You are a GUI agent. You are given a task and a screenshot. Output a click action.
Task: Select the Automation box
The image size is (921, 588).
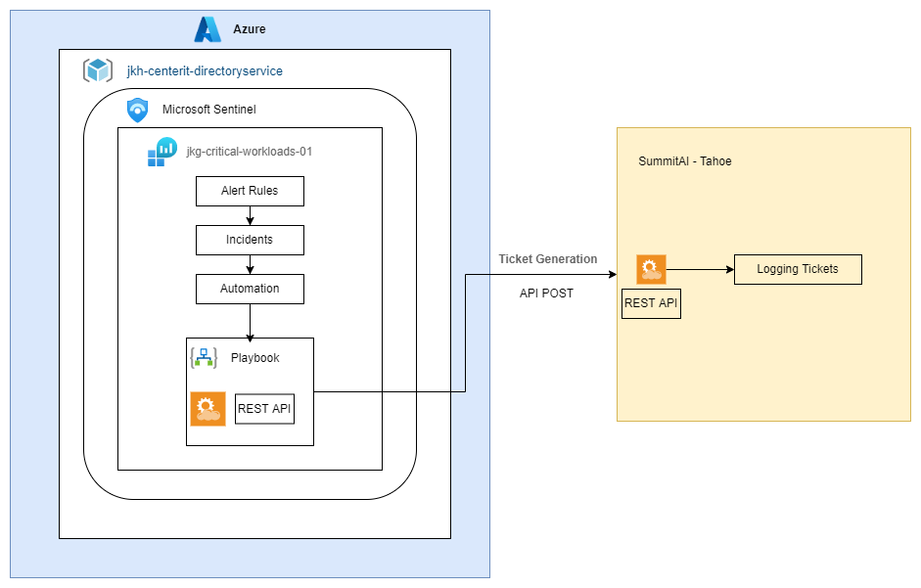coord(251,289)
